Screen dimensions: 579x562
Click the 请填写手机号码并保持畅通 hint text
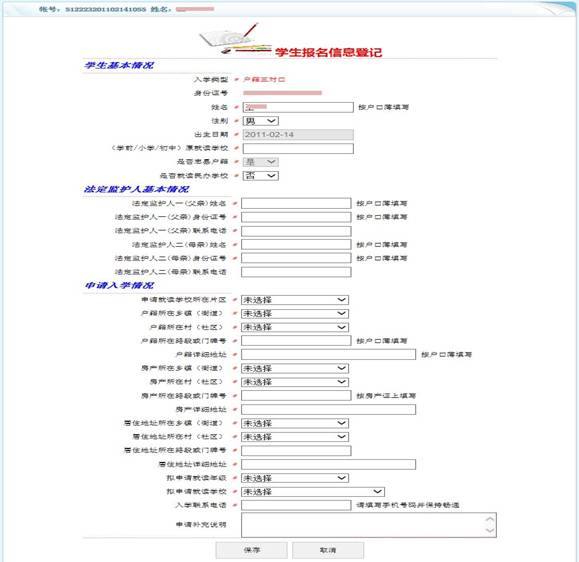tap(408, 505)
